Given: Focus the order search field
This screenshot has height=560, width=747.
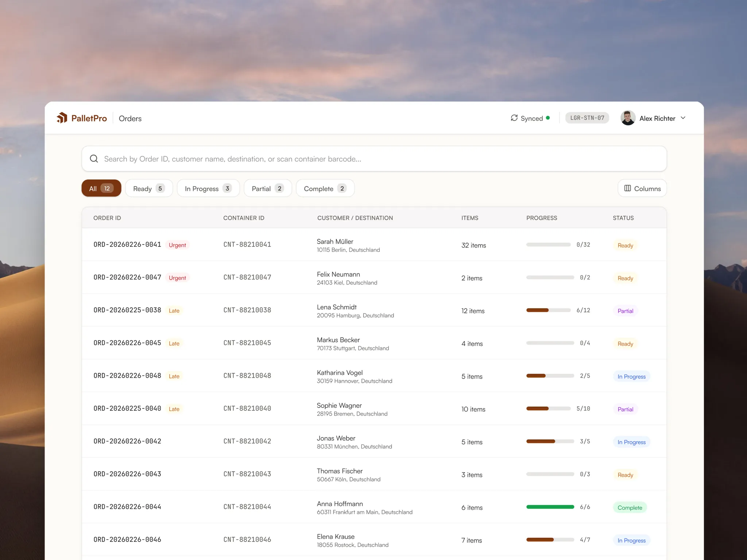Looking at the screenshot, I should 374,159.
